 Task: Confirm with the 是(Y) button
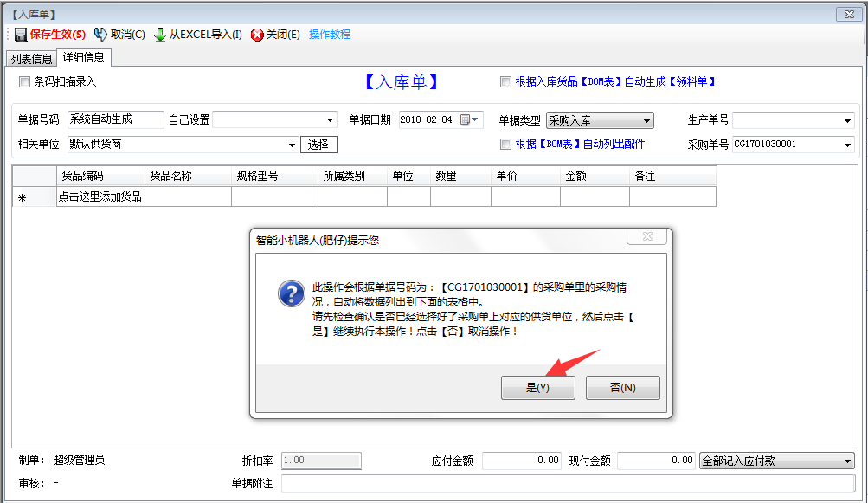pos(537,388)
